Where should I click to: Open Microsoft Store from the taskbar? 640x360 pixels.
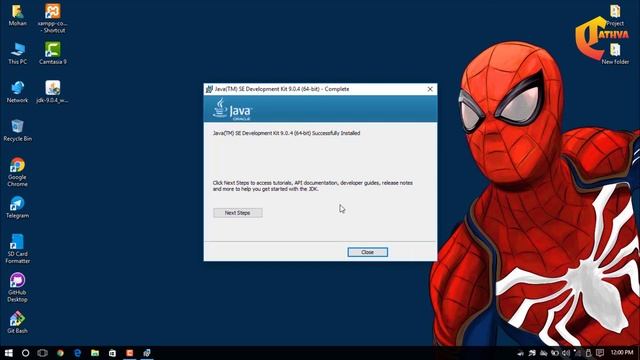[112, 353]
